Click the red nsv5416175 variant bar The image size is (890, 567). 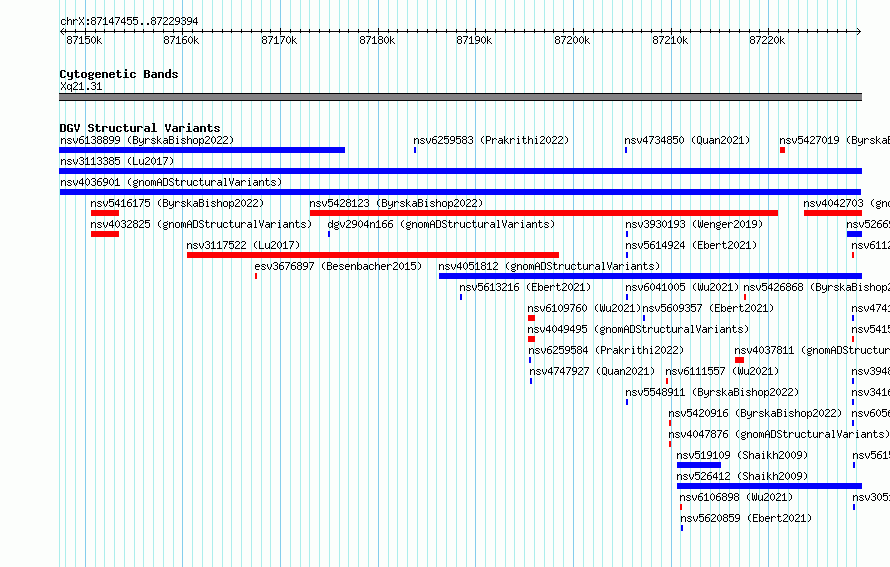(105, 213)
